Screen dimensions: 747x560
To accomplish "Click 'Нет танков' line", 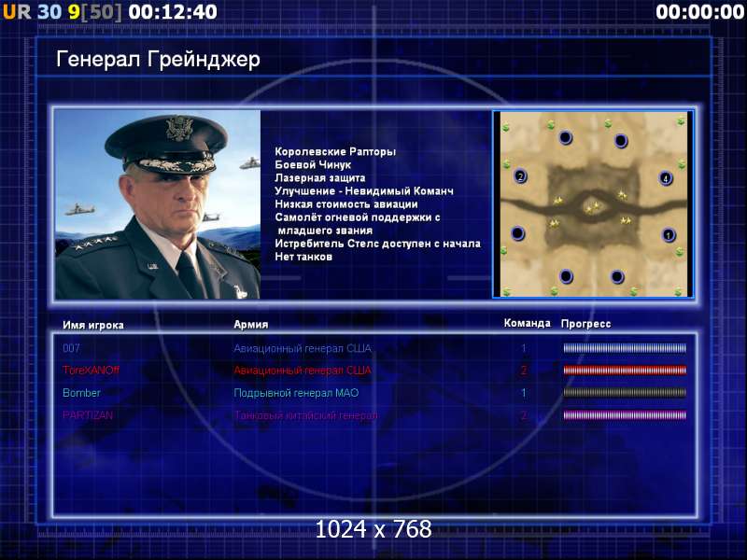I will (303, 258).
